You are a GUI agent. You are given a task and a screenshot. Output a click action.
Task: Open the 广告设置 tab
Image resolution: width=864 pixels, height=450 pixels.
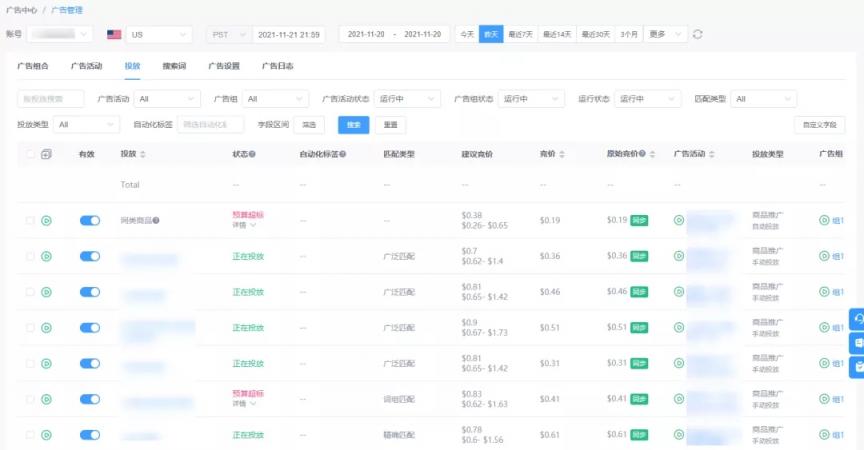(x=224, y=66)
